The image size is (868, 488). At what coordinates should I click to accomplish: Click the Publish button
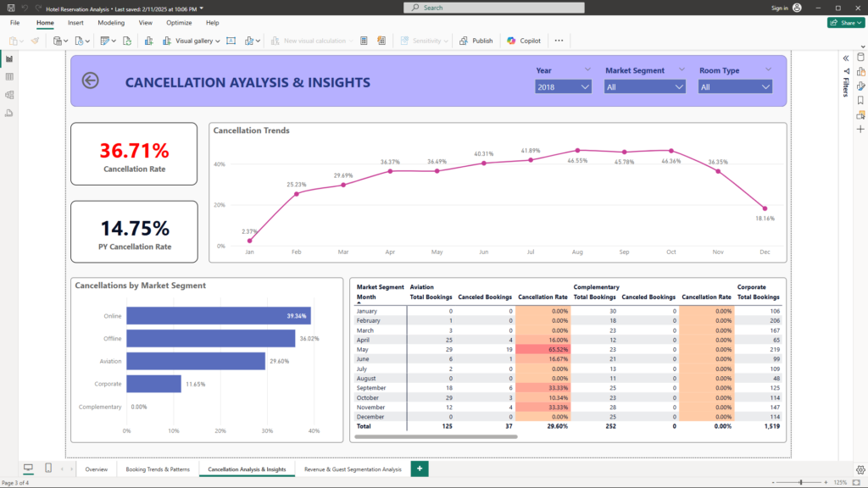476,41
